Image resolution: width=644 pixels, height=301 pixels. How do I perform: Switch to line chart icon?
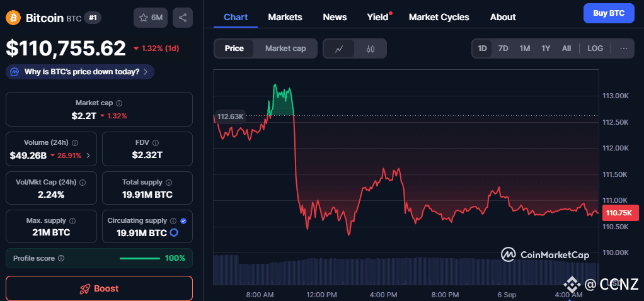(339, 49)
